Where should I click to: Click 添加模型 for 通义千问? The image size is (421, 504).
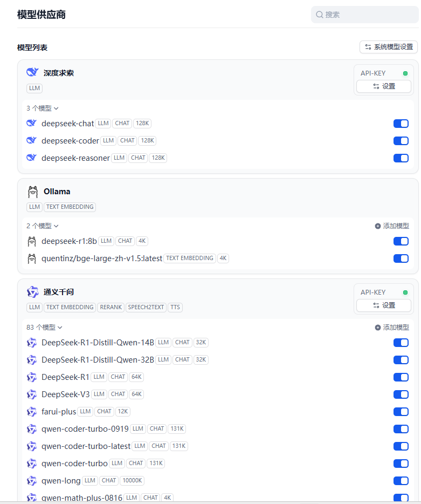392,328
